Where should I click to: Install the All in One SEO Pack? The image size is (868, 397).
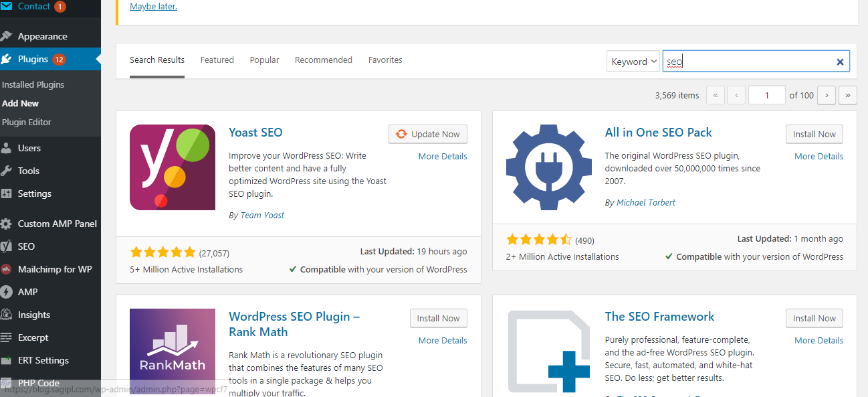814,134
